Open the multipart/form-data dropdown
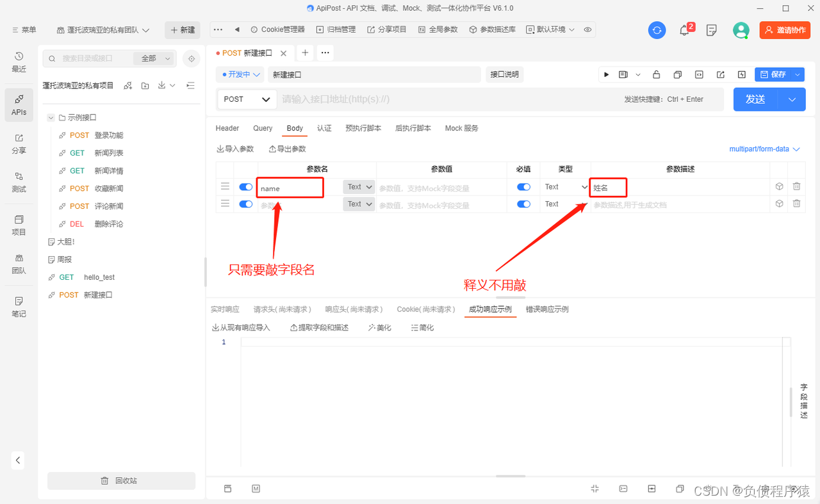 tap(765, 149)
